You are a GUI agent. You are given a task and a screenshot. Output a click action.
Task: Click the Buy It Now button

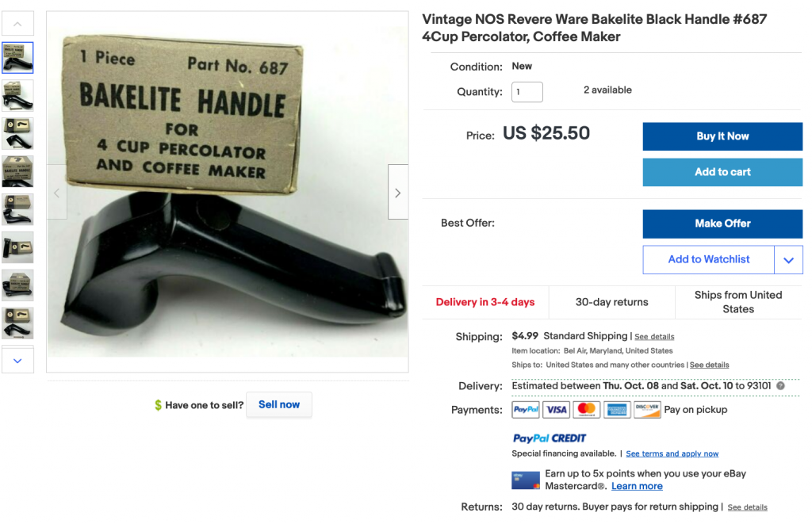(x=722, y=136)
